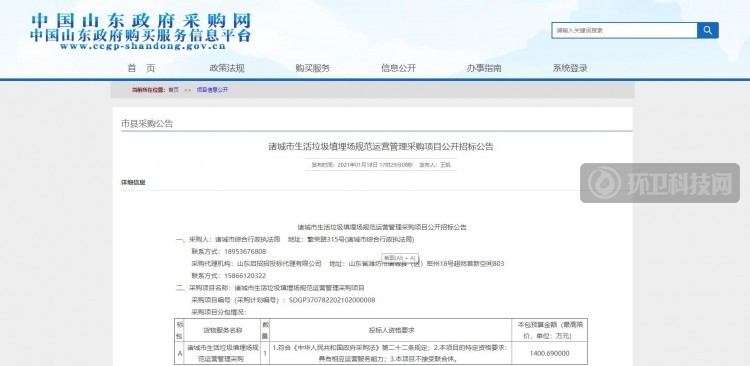
Task: Open the 信息公开 navigation menu
Action: (398, 68)
